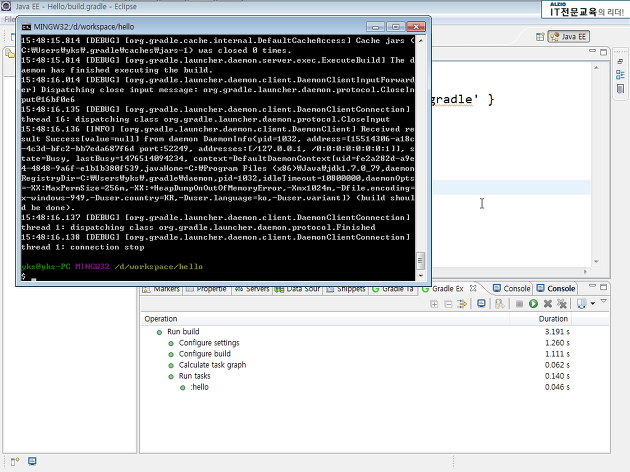The width and height of the screenshot is (630, 472).
Task: Click the MINGW32 terminal scrollbar thumb
Action: (420, 261)
